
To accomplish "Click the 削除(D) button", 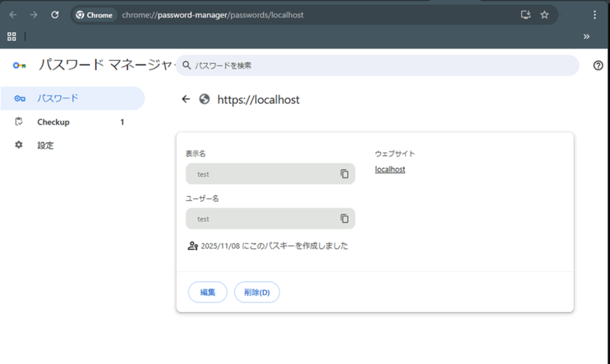I will tap(257, 292).
